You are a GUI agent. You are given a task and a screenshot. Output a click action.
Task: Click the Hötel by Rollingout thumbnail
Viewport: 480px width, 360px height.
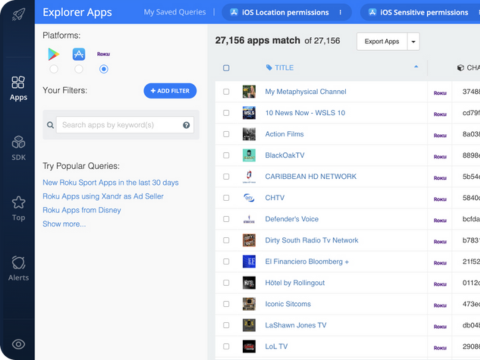[249, 283]
